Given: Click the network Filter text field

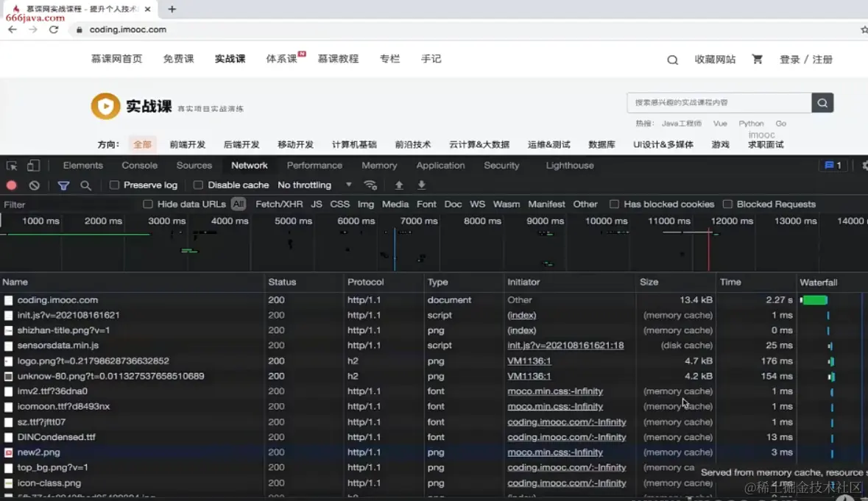Looking at the screenshot, I should tap(69, 205).
